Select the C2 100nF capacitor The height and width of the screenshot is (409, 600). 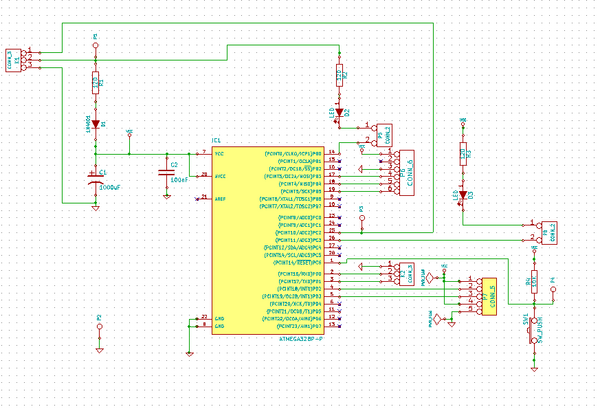pos(167,170)
